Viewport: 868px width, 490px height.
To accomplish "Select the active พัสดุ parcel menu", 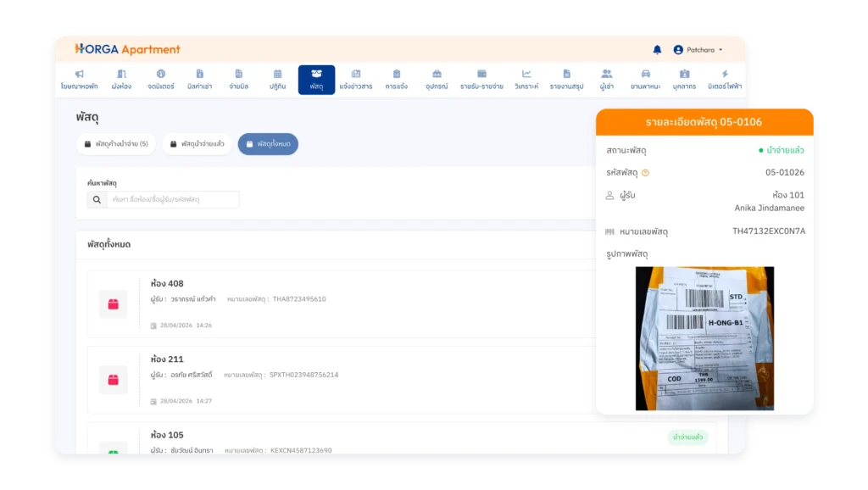I will (317, 80).
